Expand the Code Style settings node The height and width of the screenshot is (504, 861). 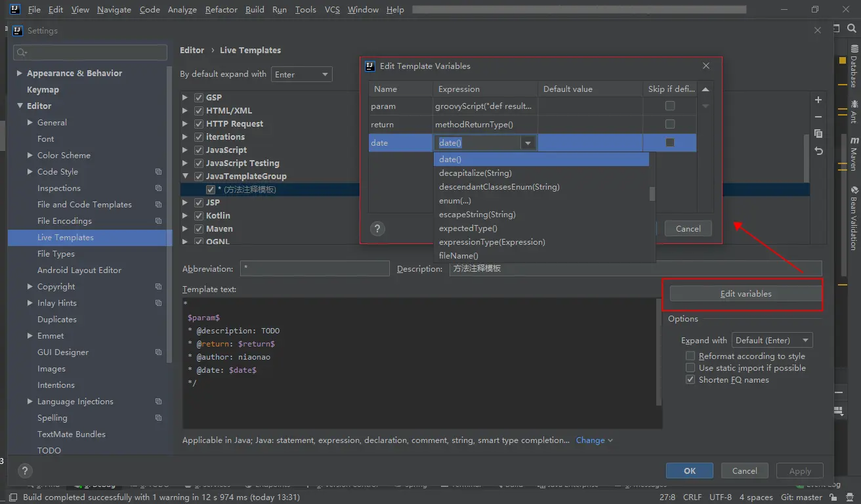30,172
